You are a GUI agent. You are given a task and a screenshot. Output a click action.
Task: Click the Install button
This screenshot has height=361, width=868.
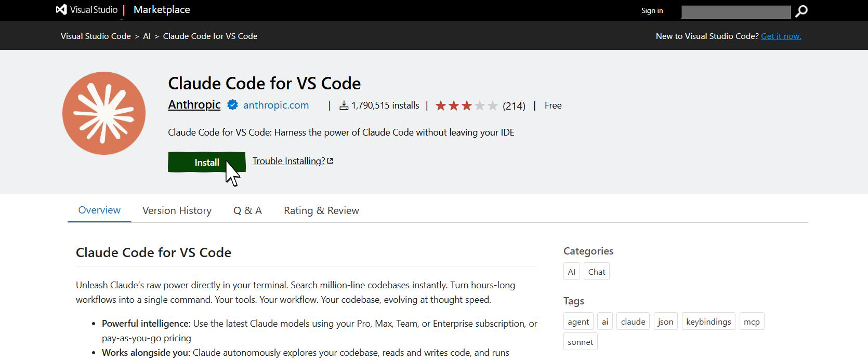coord(206,162)
